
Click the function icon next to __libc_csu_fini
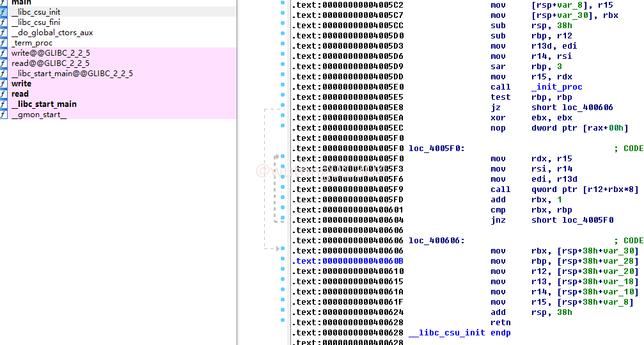coord(3,22)
